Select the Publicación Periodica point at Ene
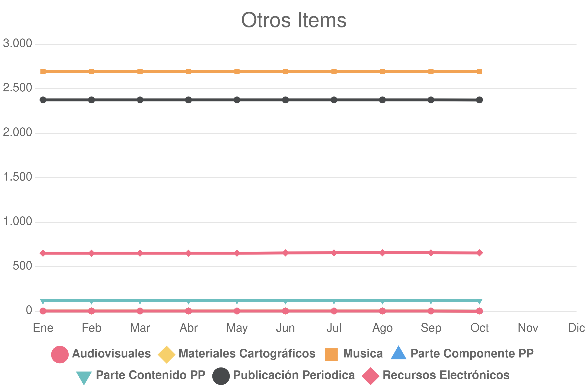 (x=43, y=100)
